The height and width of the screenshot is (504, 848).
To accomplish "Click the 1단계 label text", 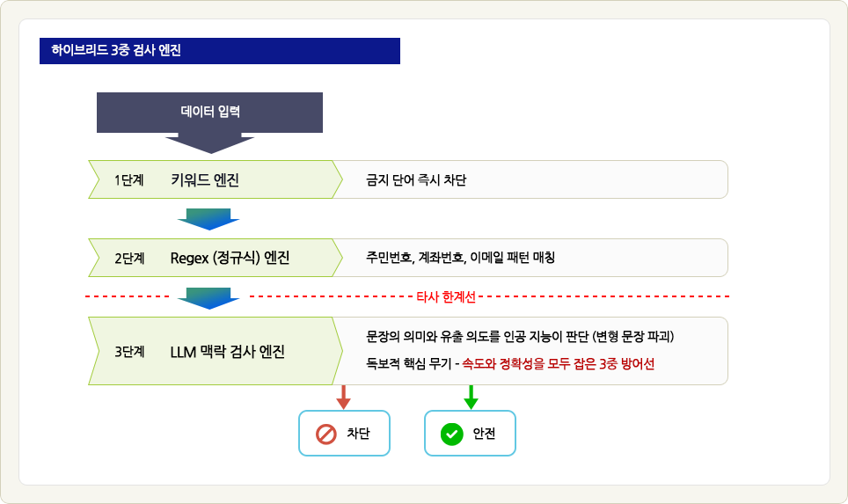I will pos(128,180).
